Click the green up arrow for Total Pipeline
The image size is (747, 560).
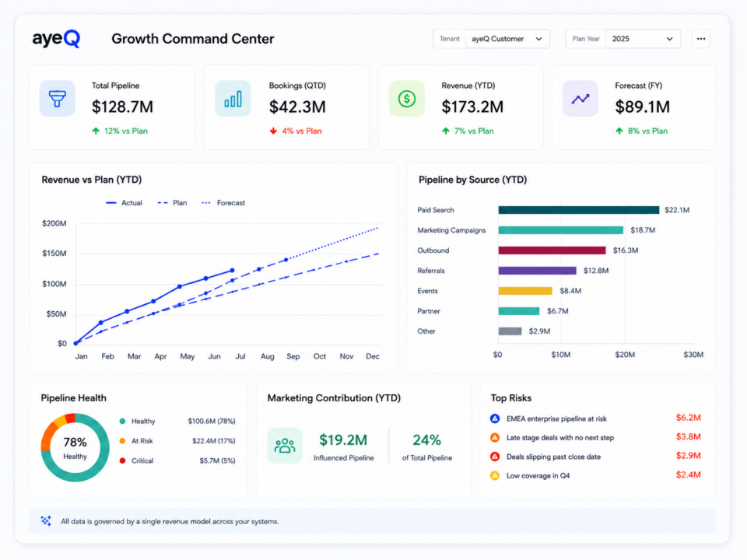click(x=96, y=131)
